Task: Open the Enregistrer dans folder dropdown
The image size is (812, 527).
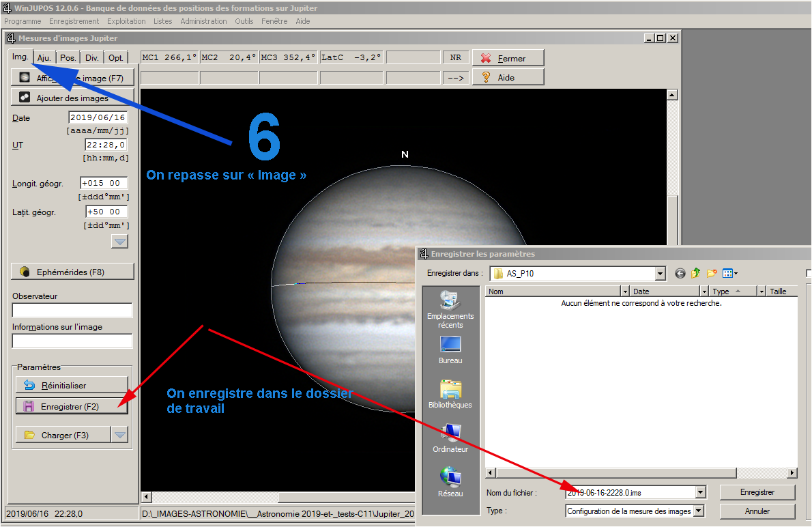Action: 661,273
